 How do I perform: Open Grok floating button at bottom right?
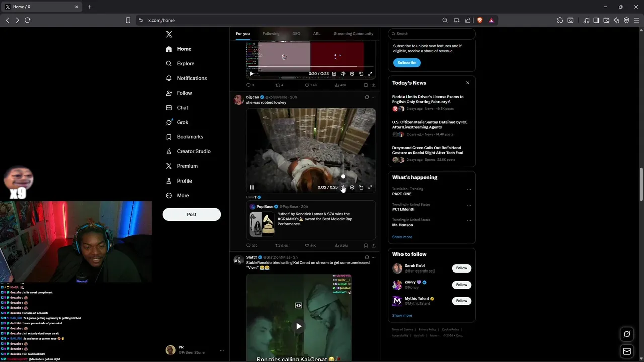627,334
